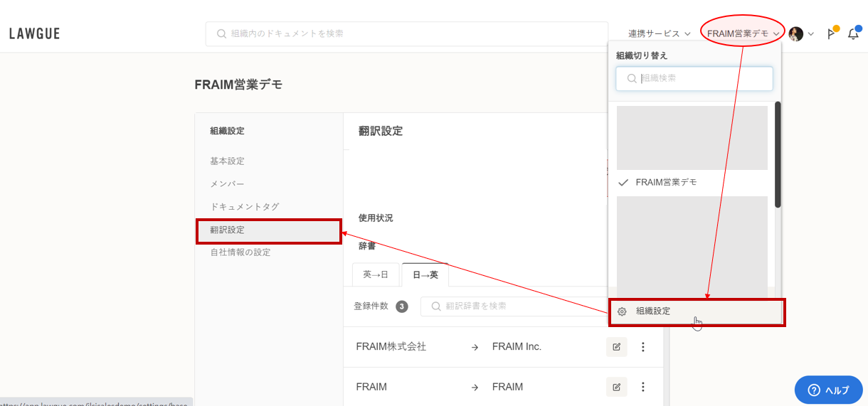Click the flag icon in header
Viewport: 868px width, 406px height.
click(x=830, y=33)
